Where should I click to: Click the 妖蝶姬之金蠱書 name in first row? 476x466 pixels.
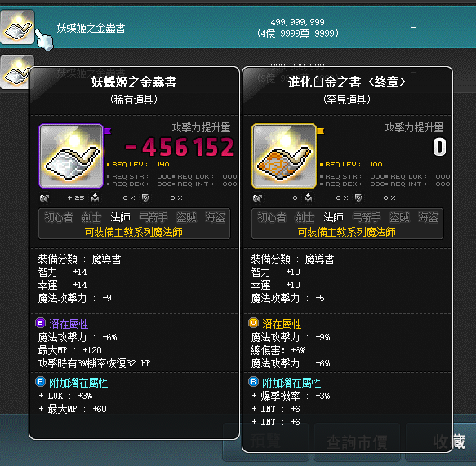(x=91, y=28)
